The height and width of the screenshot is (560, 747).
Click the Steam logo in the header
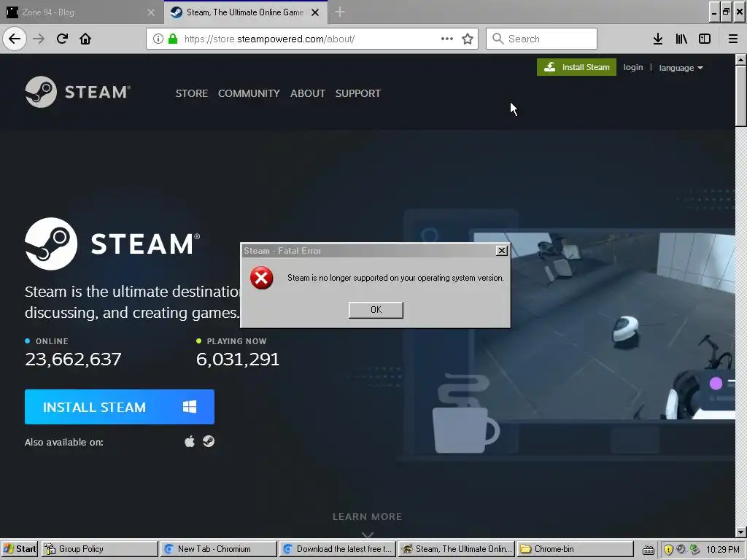(77, 92)
